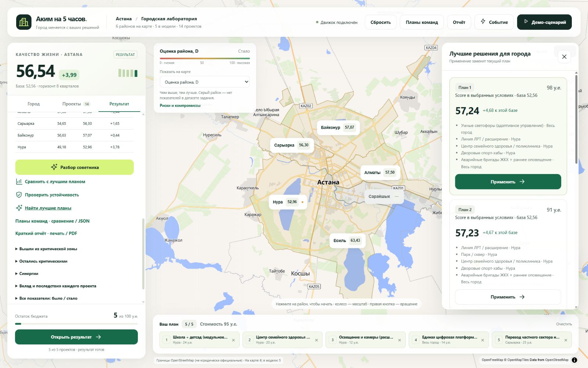The height and width of the screenshot is (368, 588).
Task: Click the Астана breadcrumb
Action: 123,19
